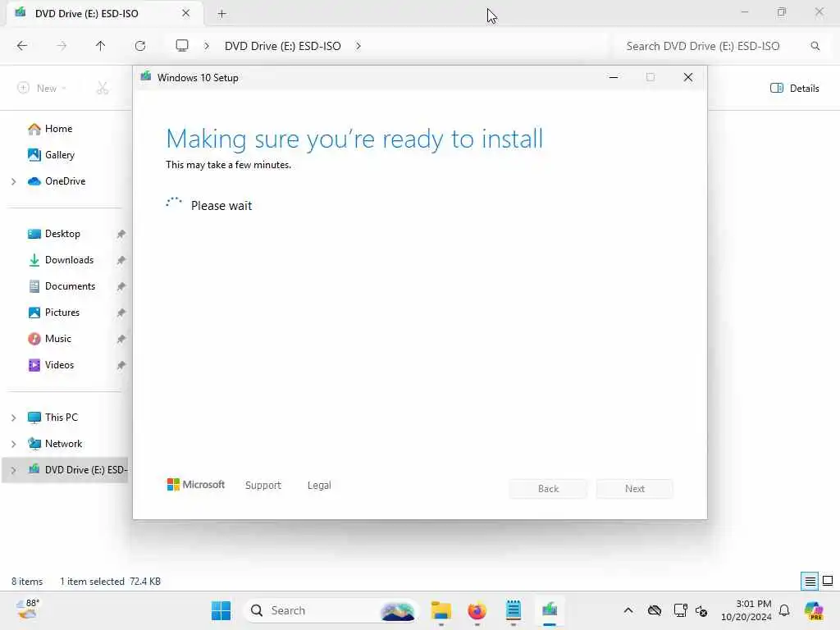Select Network in the sidebar

[63, 444]
